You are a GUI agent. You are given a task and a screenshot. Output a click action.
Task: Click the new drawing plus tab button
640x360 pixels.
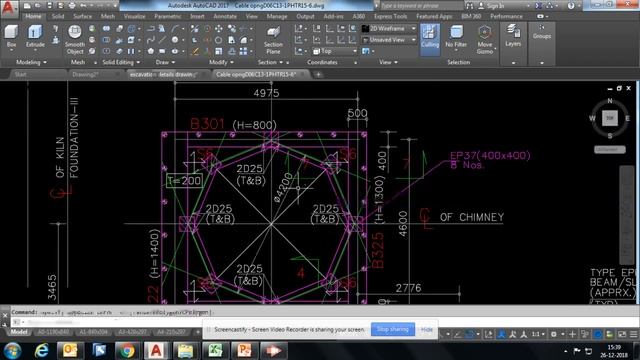(x=318, y=75)
